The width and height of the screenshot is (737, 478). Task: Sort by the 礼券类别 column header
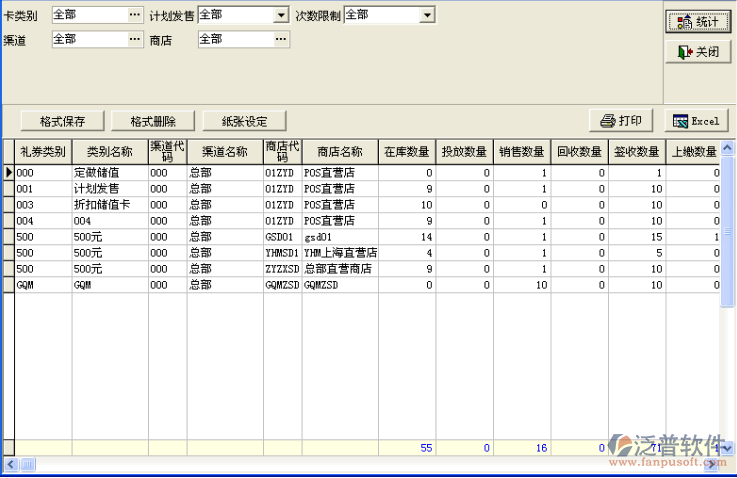tap(43, 152)
